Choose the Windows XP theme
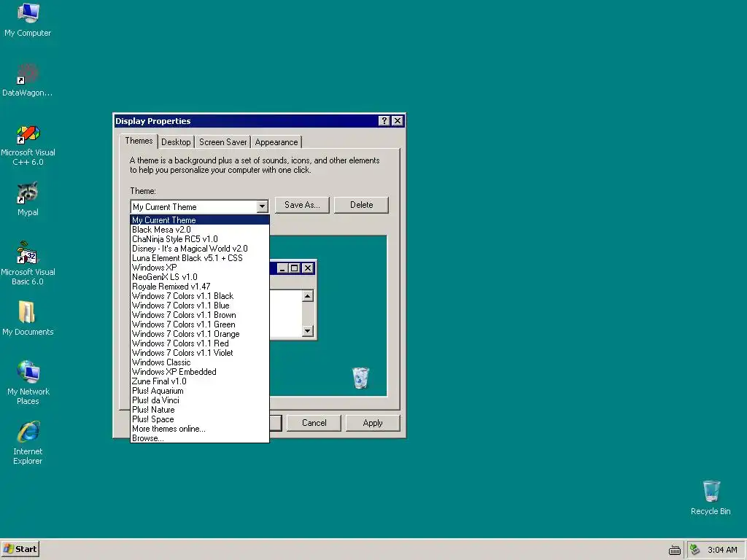Image resolution: width=747 pixels, height=560 pixels. (x=200, y=268)
